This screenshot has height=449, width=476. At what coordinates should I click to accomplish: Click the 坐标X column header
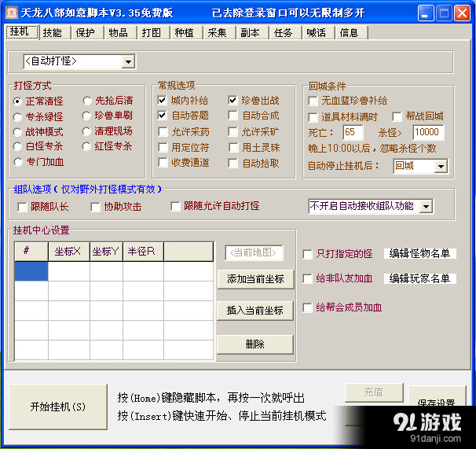pos(69,252)
